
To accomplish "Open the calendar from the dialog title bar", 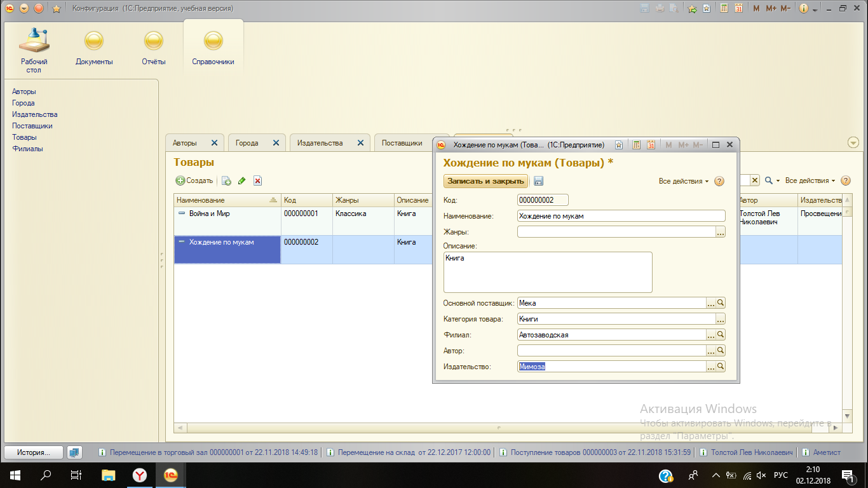I will (x=651, y=145).
